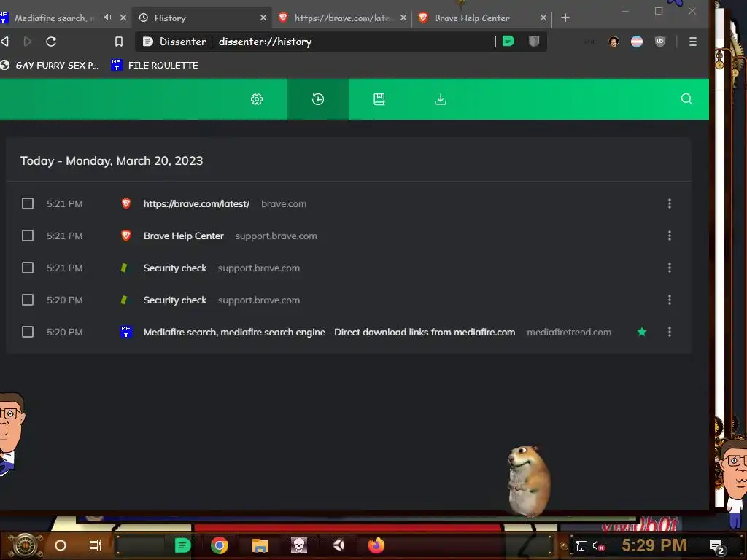Open more options for 5:21 PM Security check

coord(670,268)
